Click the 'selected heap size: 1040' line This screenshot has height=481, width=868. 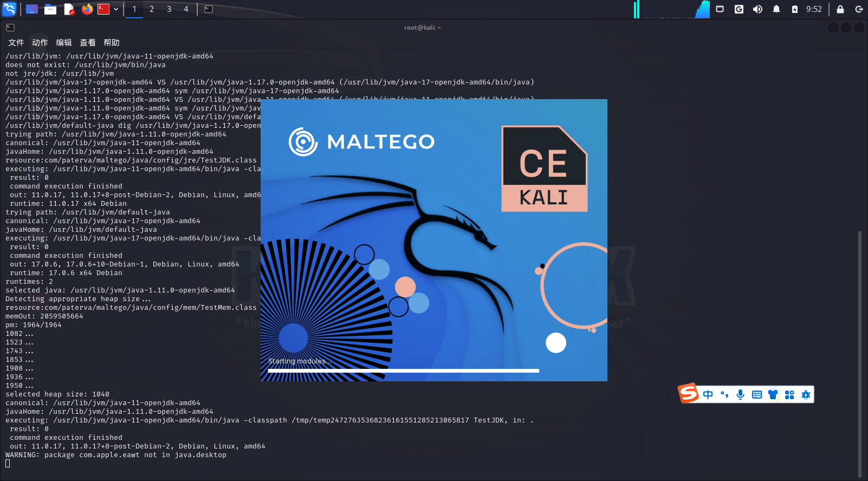[57, 394]
